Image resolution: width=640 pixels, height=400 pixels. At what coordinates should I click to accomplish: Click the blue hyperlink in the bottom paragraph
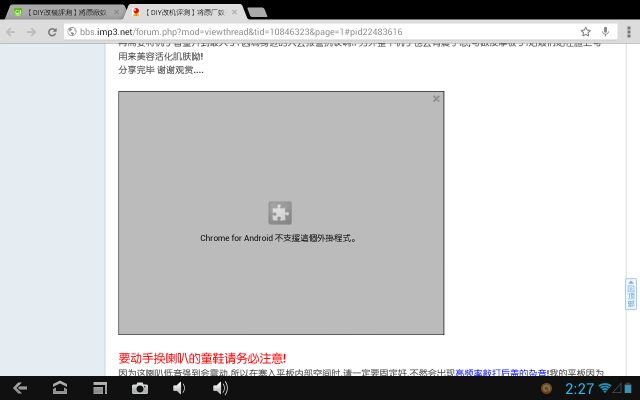click(501, 372)
